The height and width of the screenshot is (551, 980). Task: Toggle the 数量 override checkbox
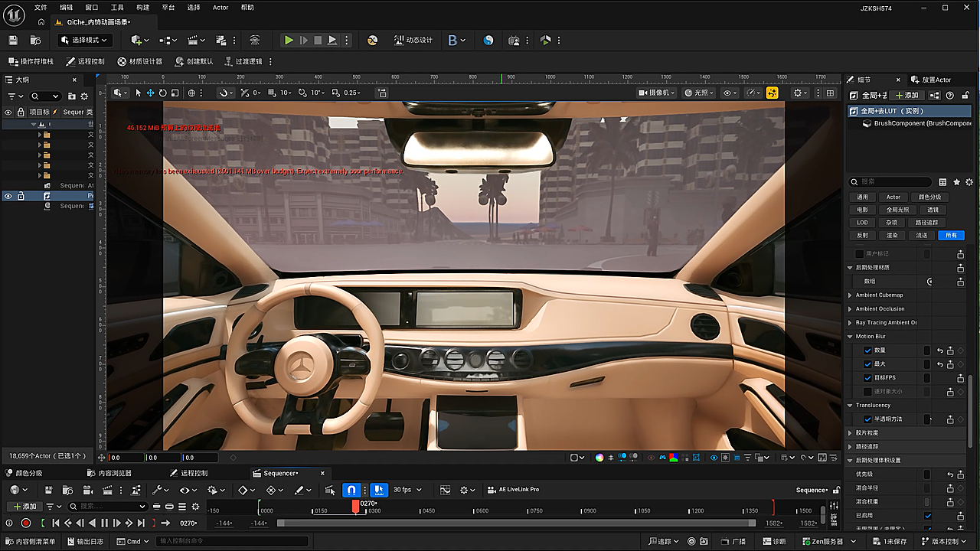pos(867,350)
